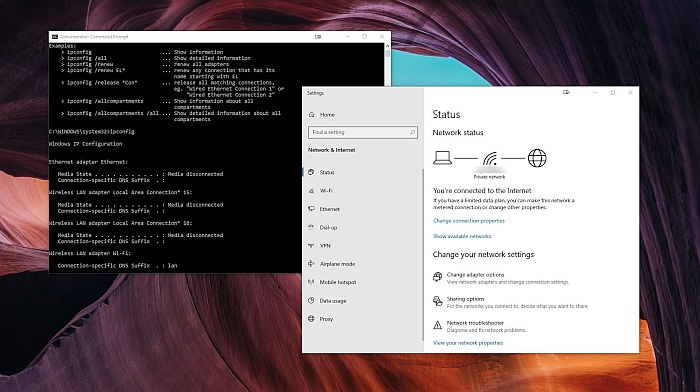Click the Command Prompt title bar tablet icon
The height and width of the screenshot is (392, 700).
click(318, 37)
